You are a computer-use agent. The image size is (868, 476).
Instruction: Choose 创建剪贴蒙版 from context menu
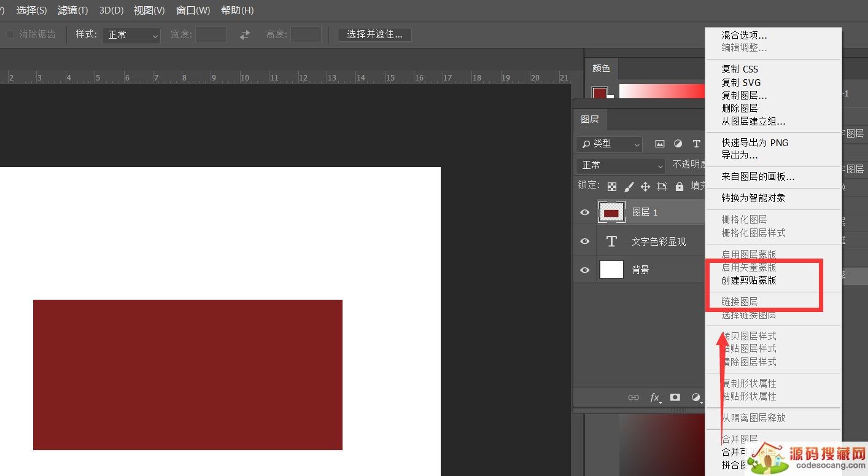tap(749, 280)
